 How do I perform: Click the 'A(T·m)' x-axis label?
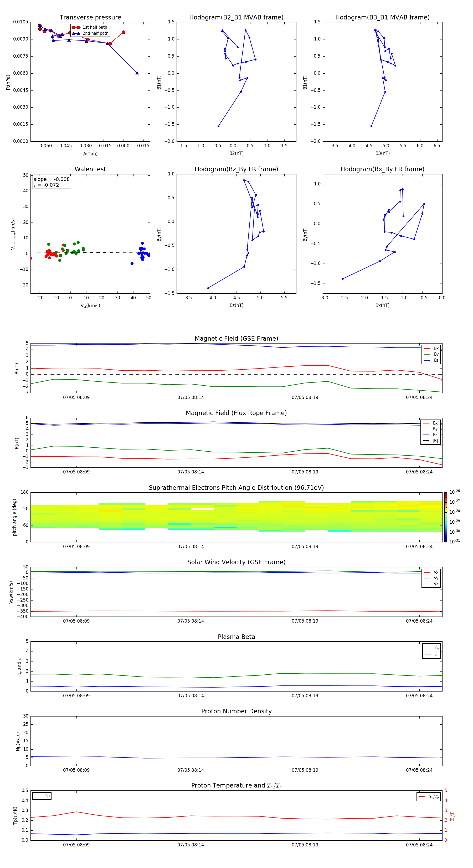90,154
